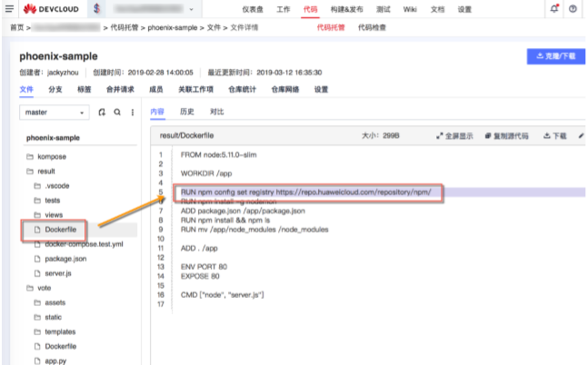588x365 pixels.
Task: Select the 仓库网络 repository tab
Action: [x=285, y=89]
